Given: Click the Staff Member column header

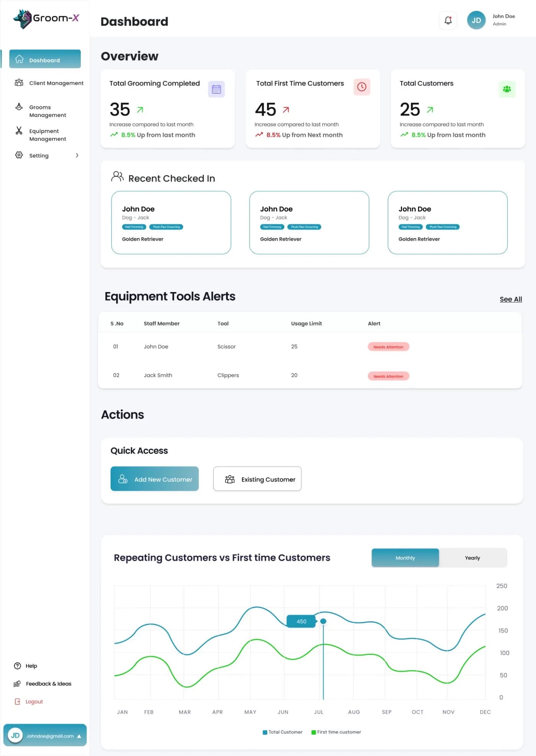Looking at the screenshot, I should [x=162, y=323].
